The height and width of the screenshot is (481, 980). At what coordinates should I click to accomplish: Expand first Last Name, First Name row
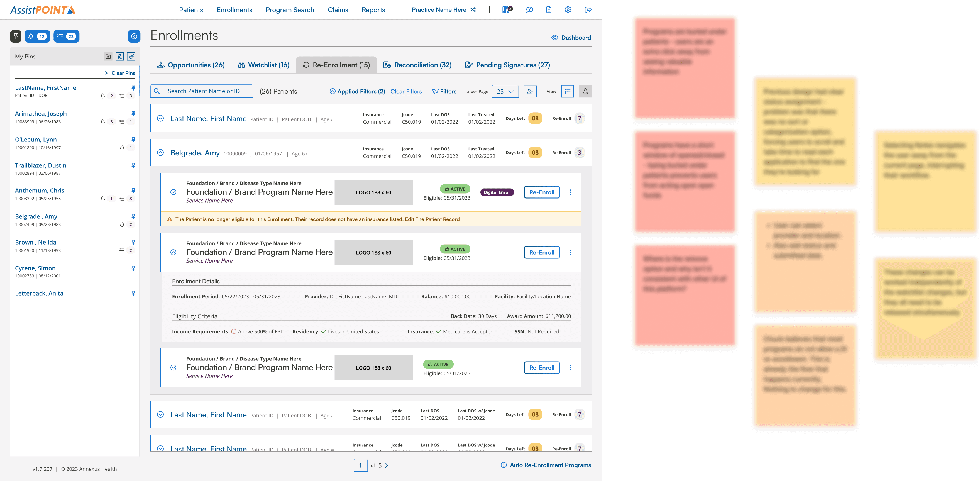[160, 118]
